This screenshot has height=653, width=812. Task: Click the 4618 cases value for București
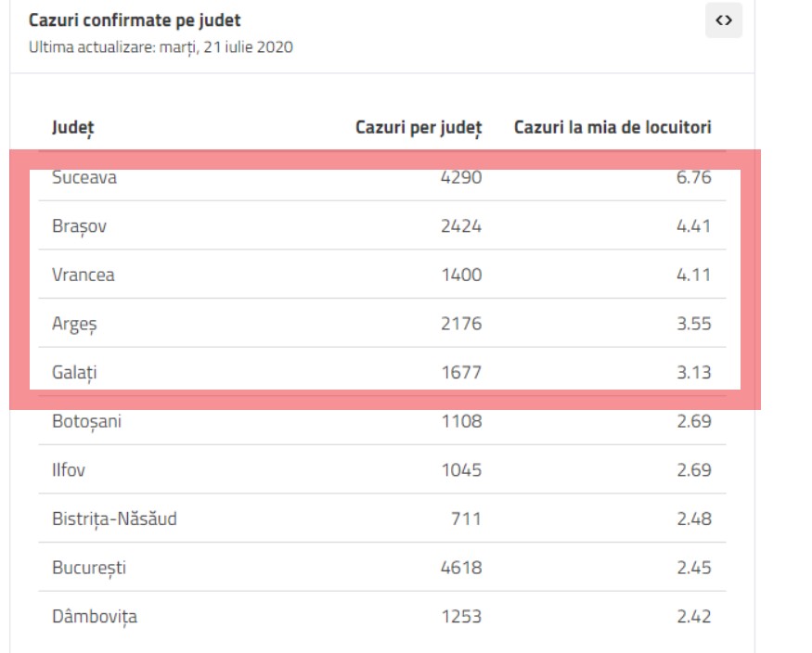[x=461, y=569]
